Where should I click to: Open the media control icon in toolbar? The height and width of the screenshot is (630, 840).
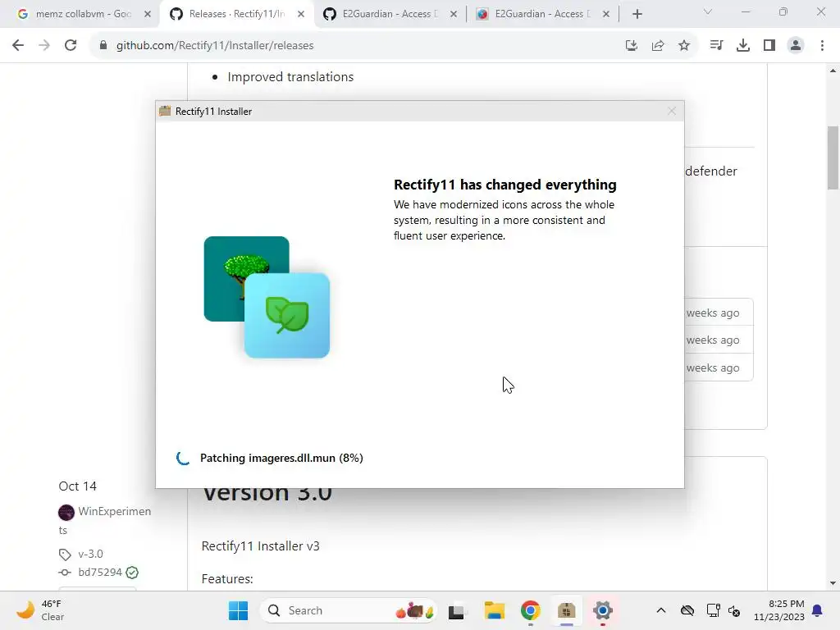(x=716, y=46)
